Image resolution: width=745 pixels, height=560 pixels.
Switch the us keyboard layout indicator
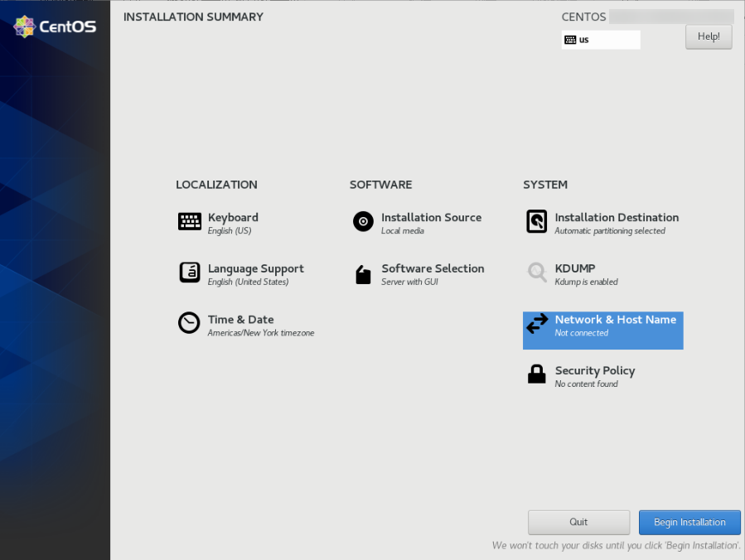click(x=601, y=40)
